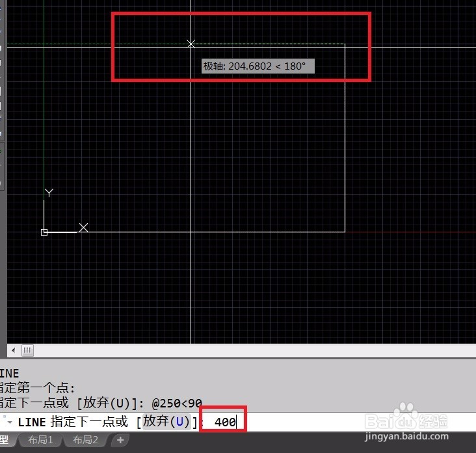Click the horizontal scrollbar grip handle
Screen dimensions: 476x453
pos(27,350)
